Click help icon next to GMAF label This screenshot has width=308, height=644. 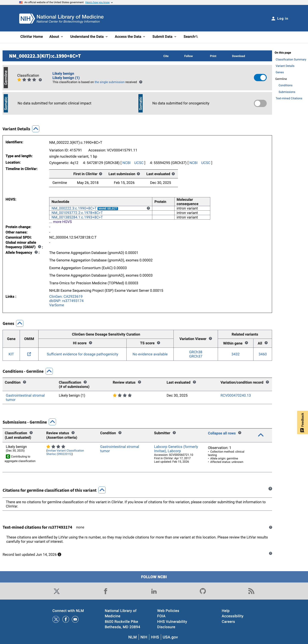click(x=39, y=247)
